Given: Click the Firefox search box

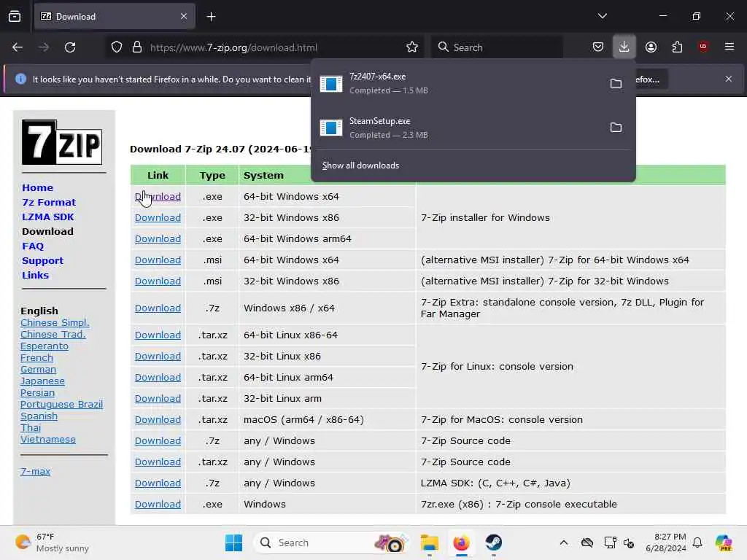Looking at the screenshot, I should pyautogui.click(x=498, y=47).
